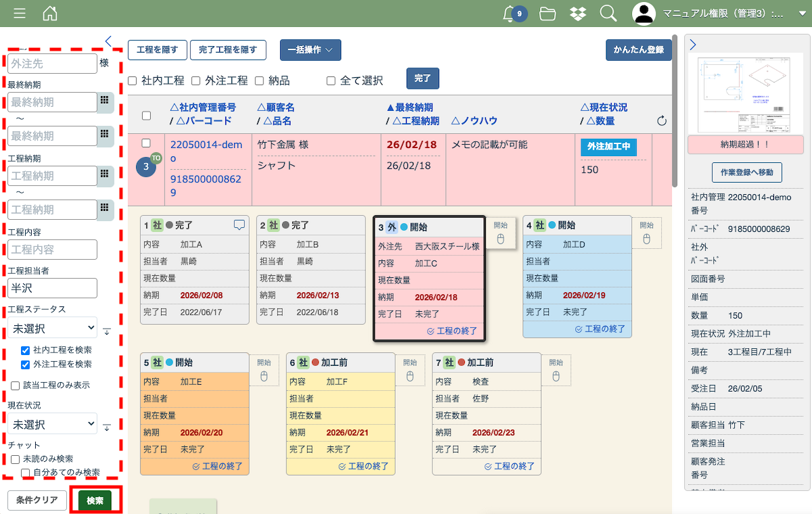Click the refresh icon in table header

point(662,120)
